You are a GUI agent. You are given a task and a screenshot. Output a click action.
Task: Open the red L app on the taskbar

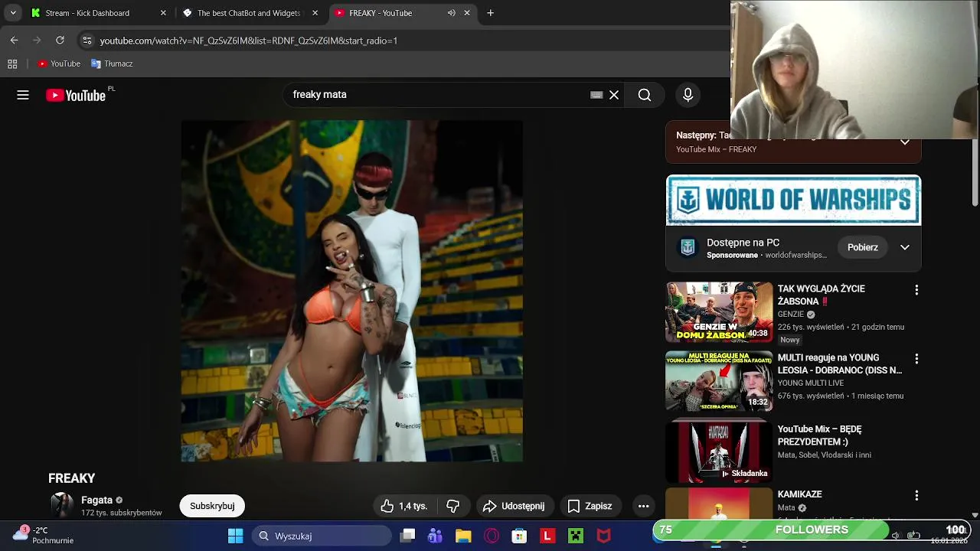tap(547, 536)
